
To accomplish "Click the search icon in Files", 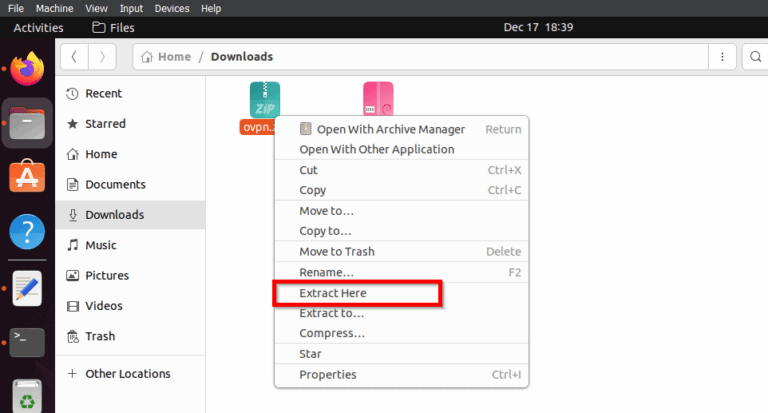I will 756,57.
